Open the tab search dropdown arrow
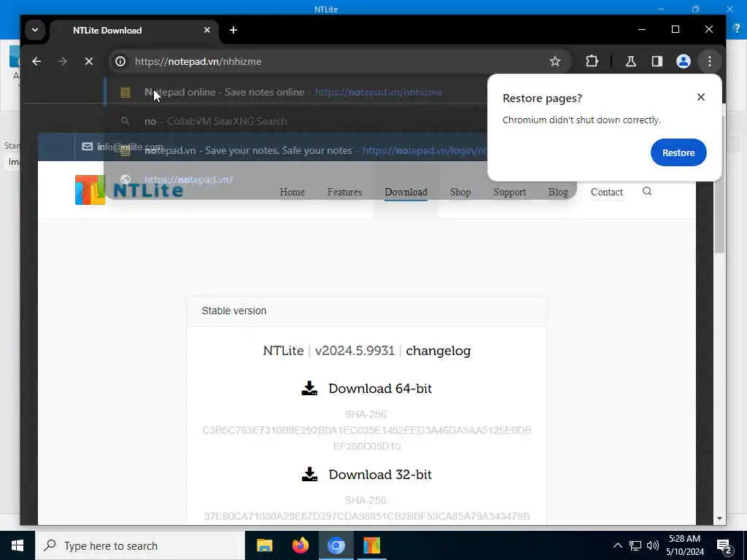 [x=35, y=30]
